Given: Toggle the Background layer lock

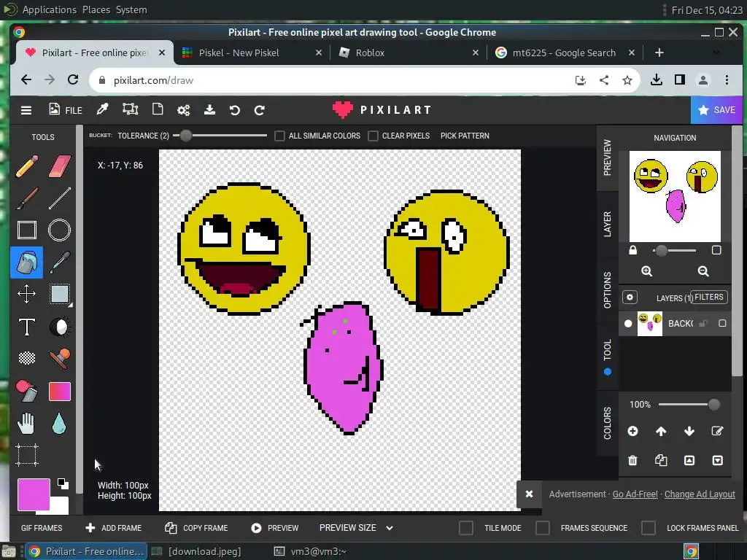Looking at the screenshot, I should tap(703, 323).
